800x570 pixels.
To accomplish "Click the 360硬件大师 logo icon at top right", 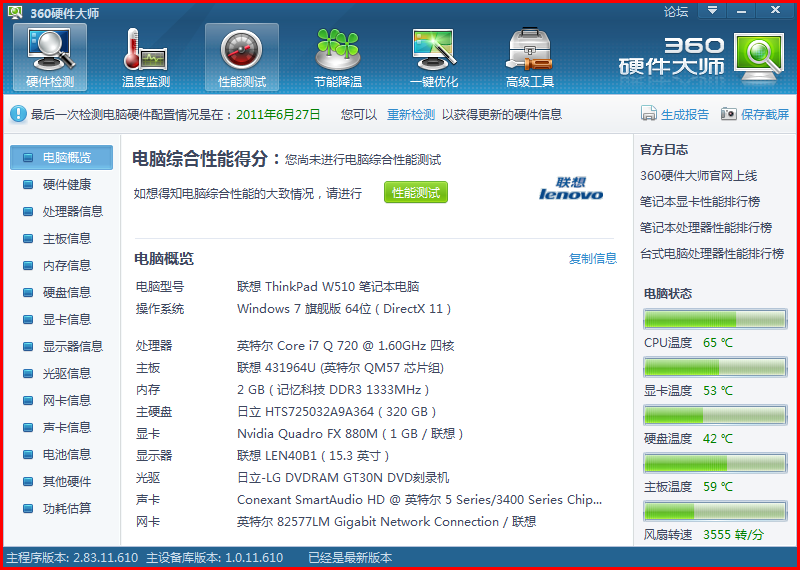I will pyautogui.click(x=759, y=58).
